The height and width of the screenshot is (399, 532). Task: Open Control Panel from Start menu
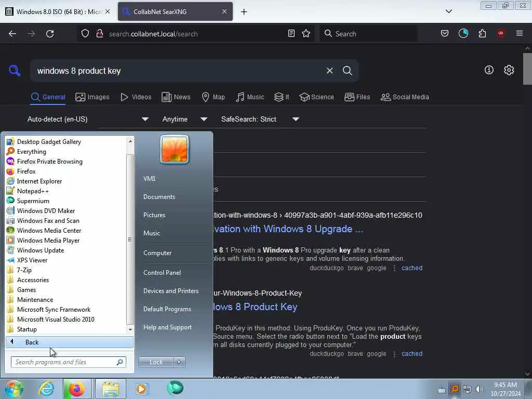(162, 272)
